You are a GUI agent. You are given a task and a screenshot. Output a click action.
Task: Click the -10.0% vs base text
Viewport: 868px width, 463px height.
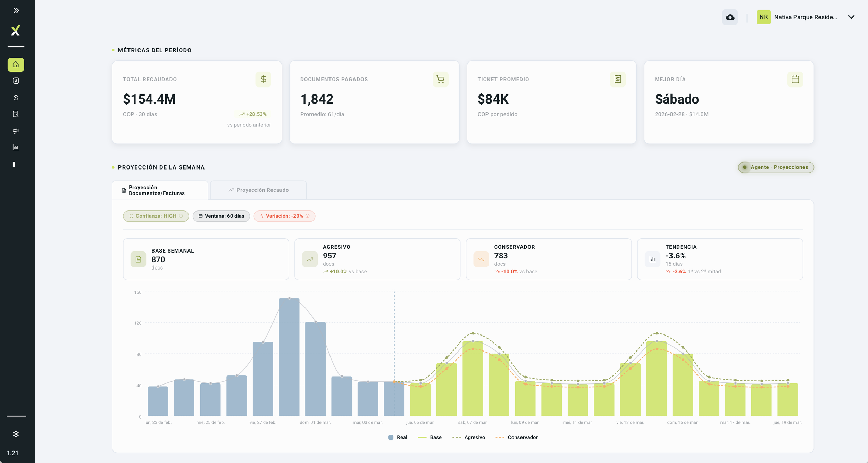(516, 272)
